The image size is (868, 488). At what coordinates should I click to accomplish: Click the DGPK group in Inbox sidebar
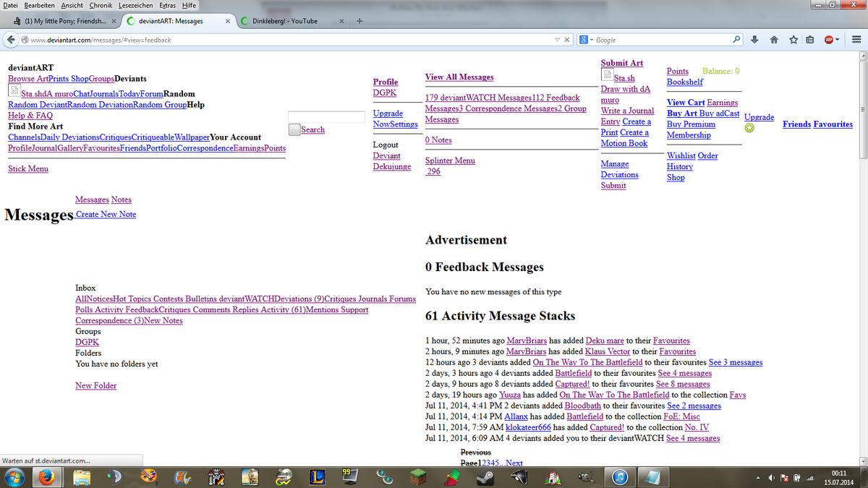(x=87, y=342)
